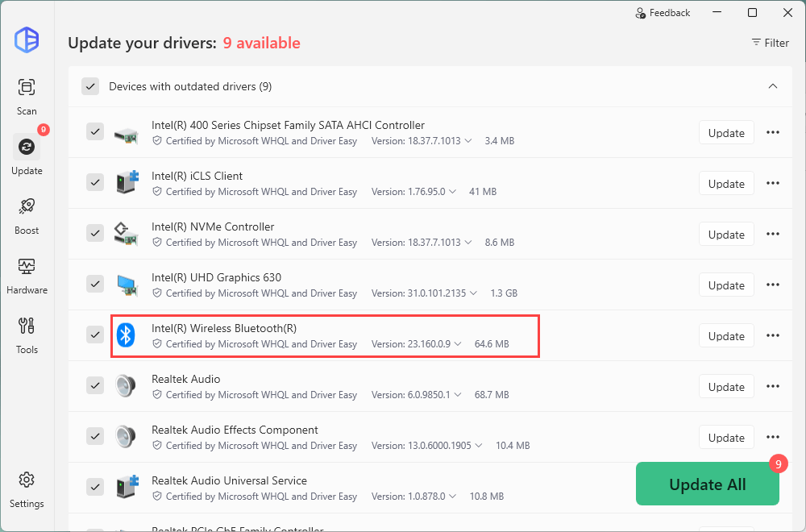806x532 pixels.
Task: Open the Boost rocket section
Action: click(x=27, y=214)
